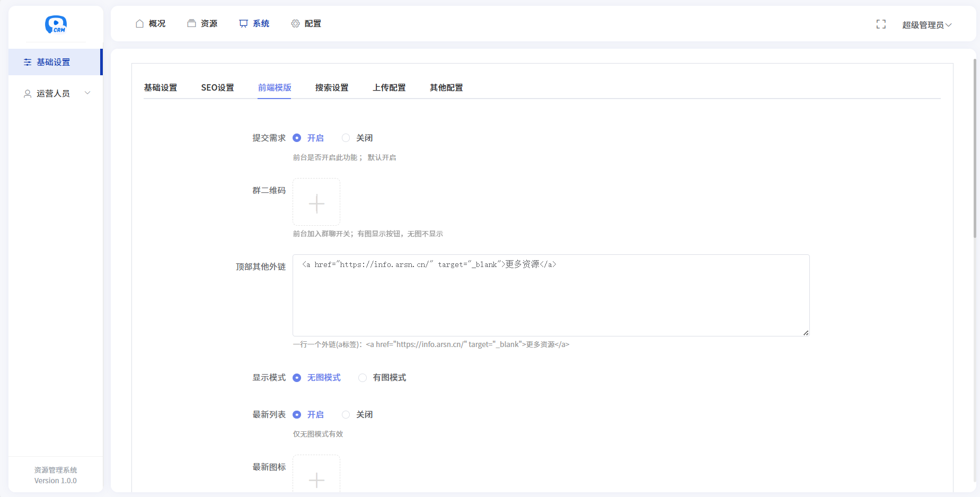Click the '资源管理系统' footer text
Viewport: 980px width, 497px height.
click(56, 470)
